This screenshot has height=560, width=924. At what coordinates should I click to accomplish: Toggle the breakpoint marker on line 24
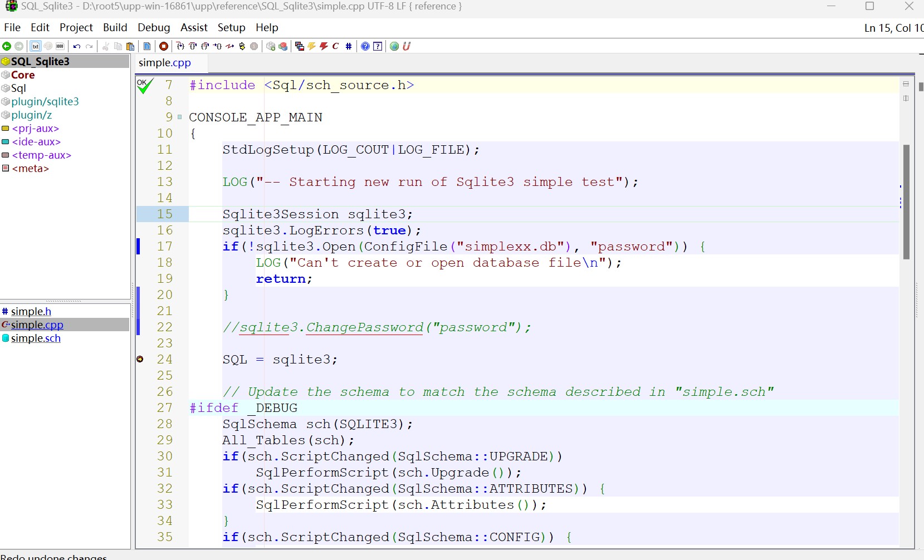point(140,360)
